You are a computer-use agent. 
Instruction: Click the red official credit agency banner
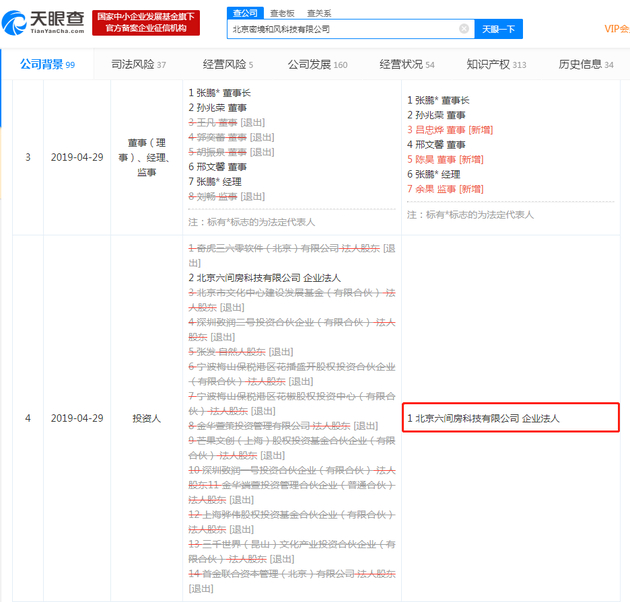click(x=146, y=23)
